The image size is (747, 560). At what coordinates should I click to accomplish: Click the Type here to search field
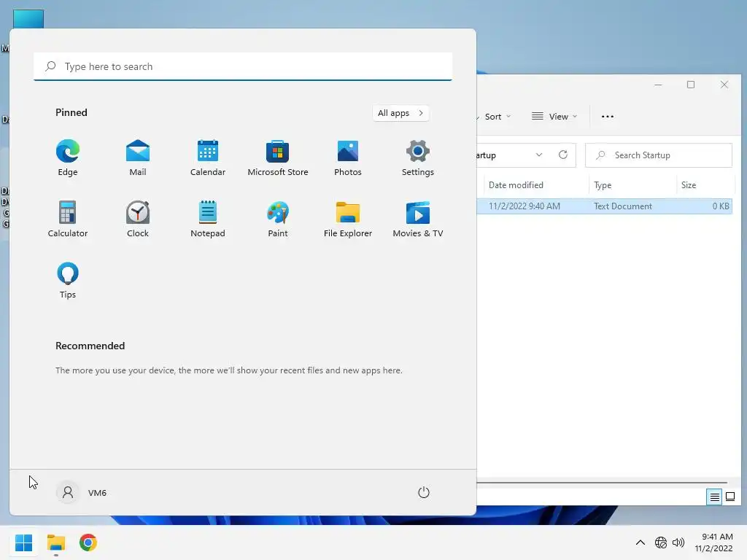[243, 66]
